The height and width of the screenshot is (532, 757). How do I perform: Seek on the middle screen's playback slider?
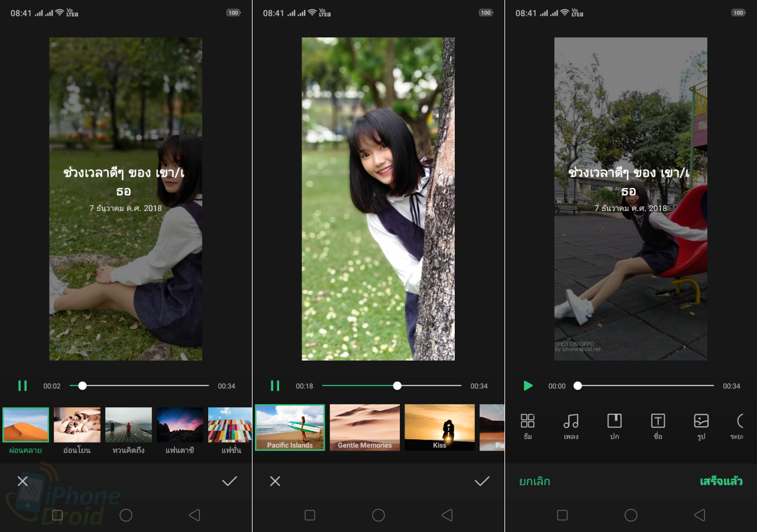pos(392,385)
